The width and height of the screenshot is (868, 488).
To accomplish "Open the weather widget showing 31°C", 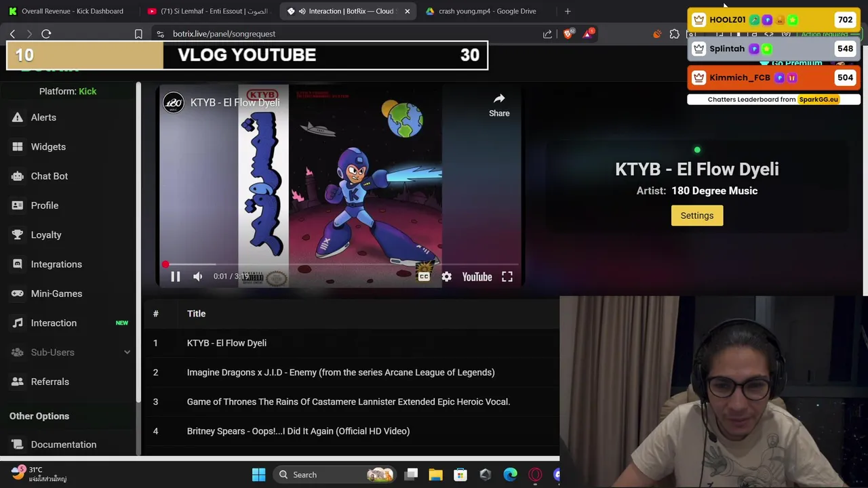I will tap(39, 474).
